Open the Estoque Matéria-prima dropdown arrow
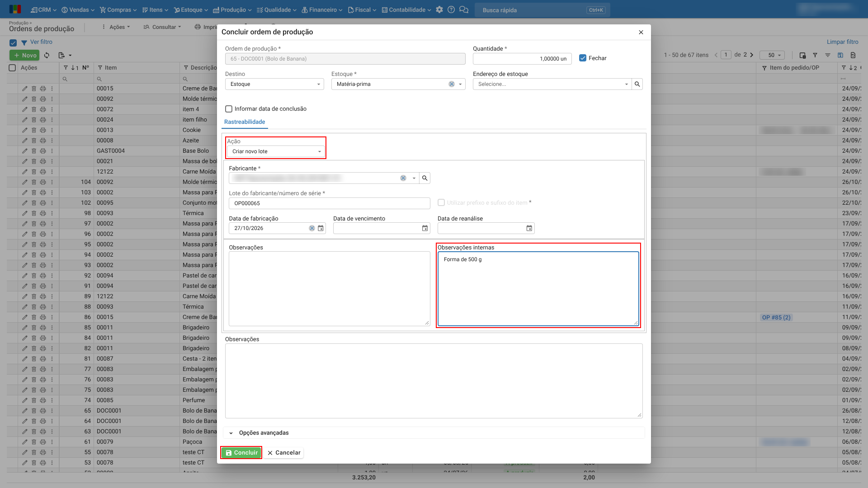Screen dimensions: 868x488 460,84
